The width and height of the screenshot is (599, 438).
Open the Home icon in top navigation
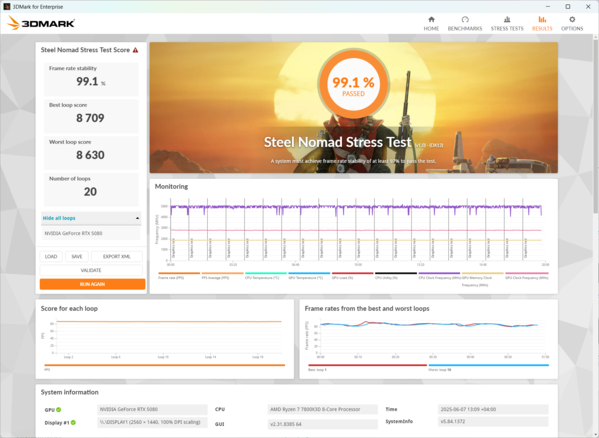click(431, 19)
